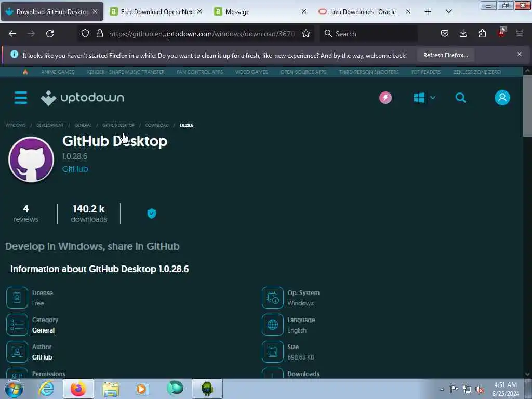532x399 pixels.
Task: Open the ANIME GAMES topic link
Action: (58, 72)
